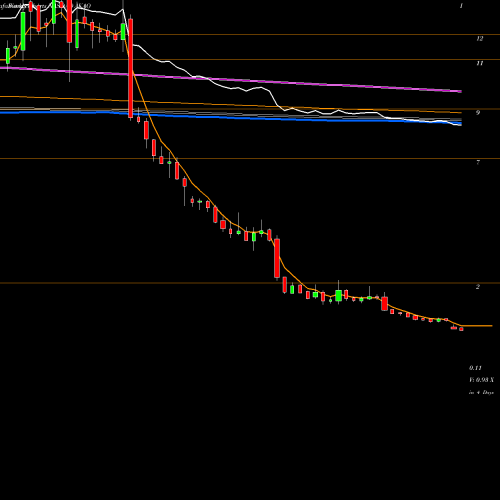Click the price axis label 11

click(479, 63)
